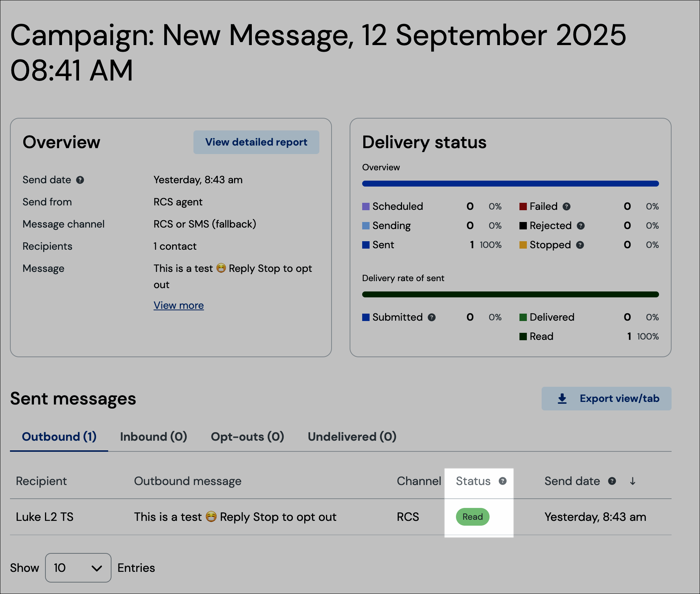The image size is (700, 594).
Task: Click the Scheduled purple legend swatch
Action: pyautogui.click(x=366, y=206)
